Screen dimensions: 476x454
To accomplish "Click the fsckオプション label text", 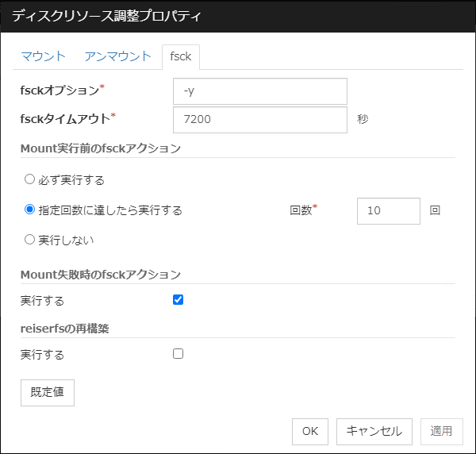I will click(x=59, y=90).
